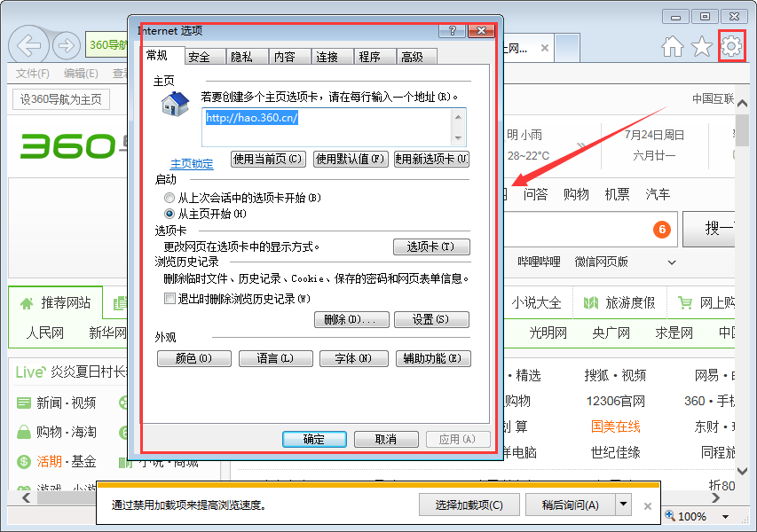Click homepage textbox scroll up arrow
The image size is (757, 532).
click(x=458, y=117)
